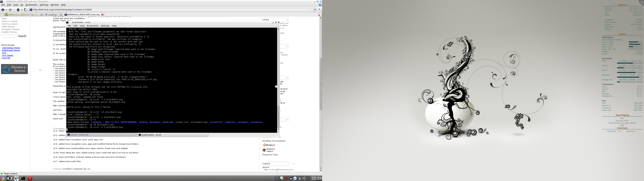Screen dimensions: 644x181
Task: Open Konqueror File menu
Action: (3, 5)
